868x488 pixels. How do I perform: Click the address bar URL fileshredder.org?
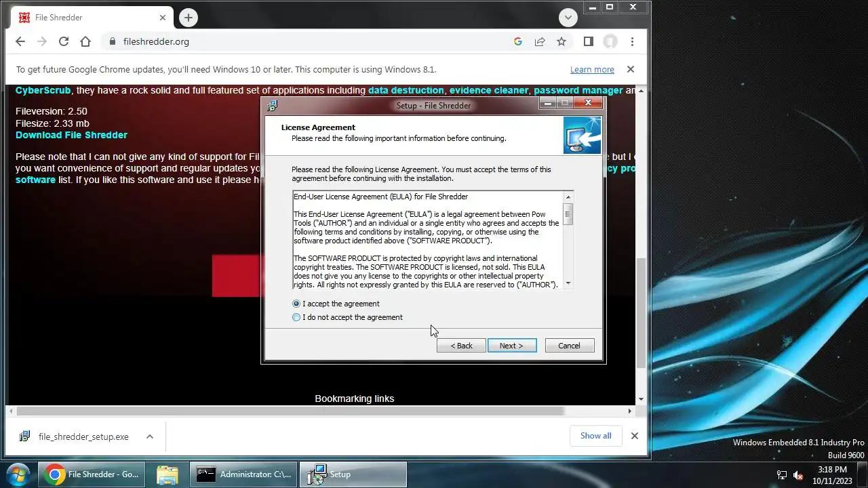click(156, 41)
